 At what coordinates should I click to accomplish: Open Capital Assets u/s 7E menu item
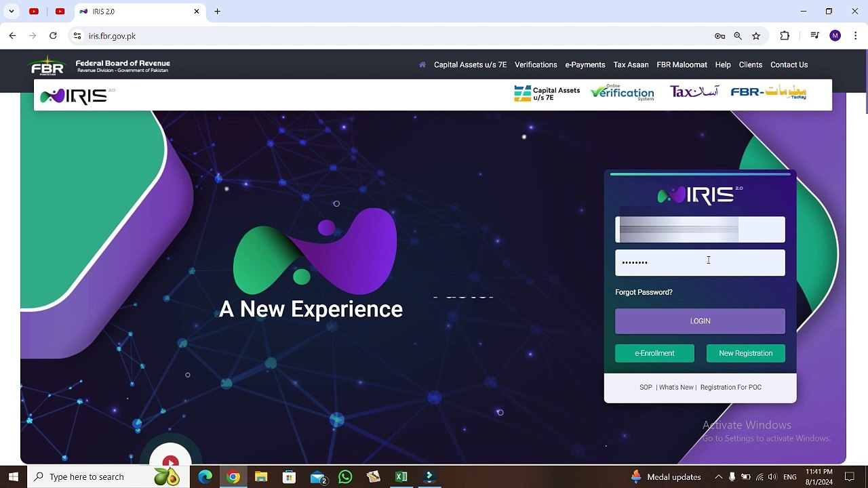point(470,65)
